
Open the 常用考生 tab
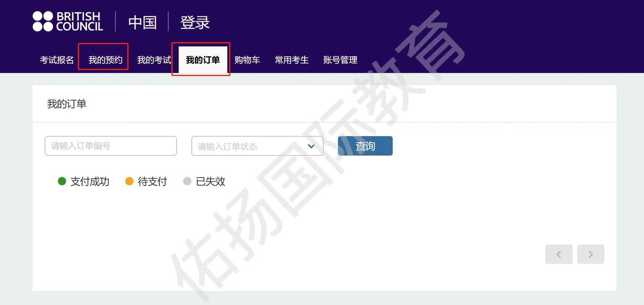click(x=292, y=60)
